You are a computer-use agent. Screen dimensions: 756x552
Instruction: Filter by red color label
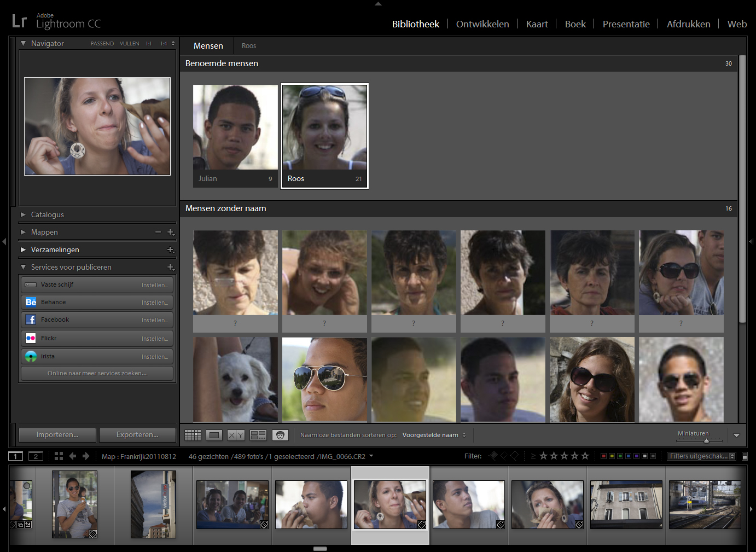coord(603,456)
